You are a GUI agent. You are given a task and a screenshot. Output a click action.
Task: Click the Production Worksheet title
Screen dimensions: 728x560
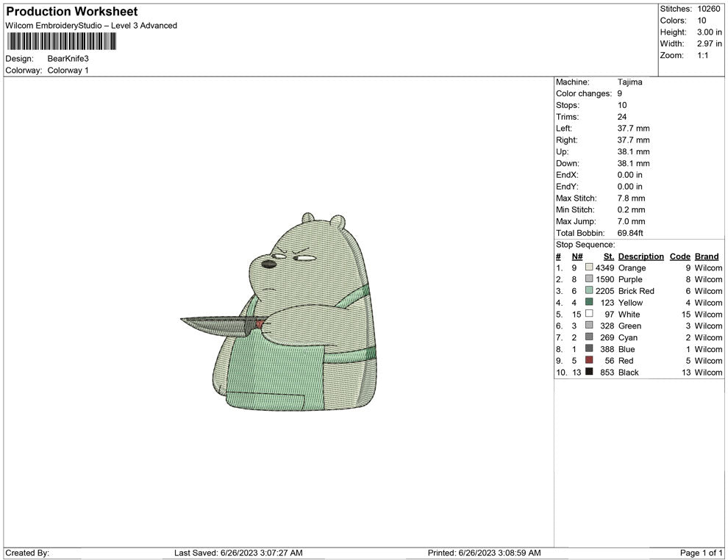72,12
